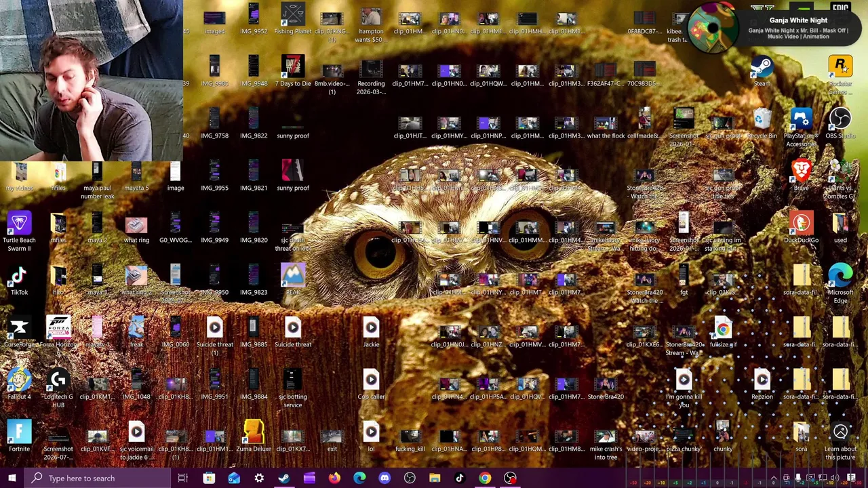Image resolution: width=868 pixels, height=488 pixels.
Task: Open File Explorer from taskbar
Action: (435, 478)
